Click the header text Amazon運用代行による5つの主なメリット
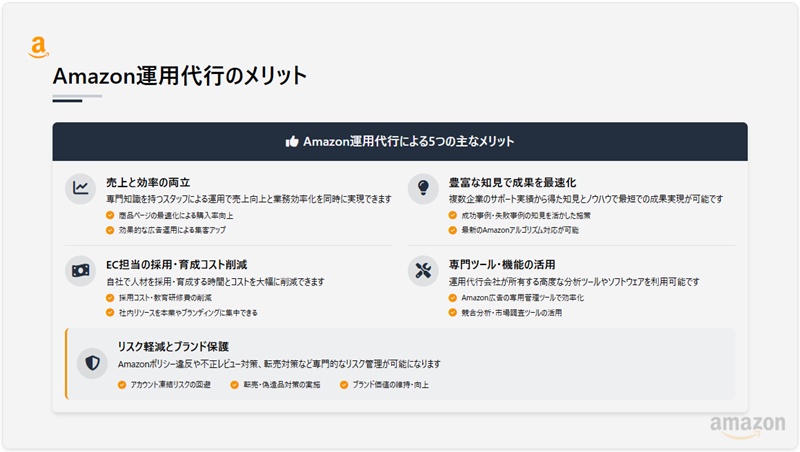 (x=408, y=141)
